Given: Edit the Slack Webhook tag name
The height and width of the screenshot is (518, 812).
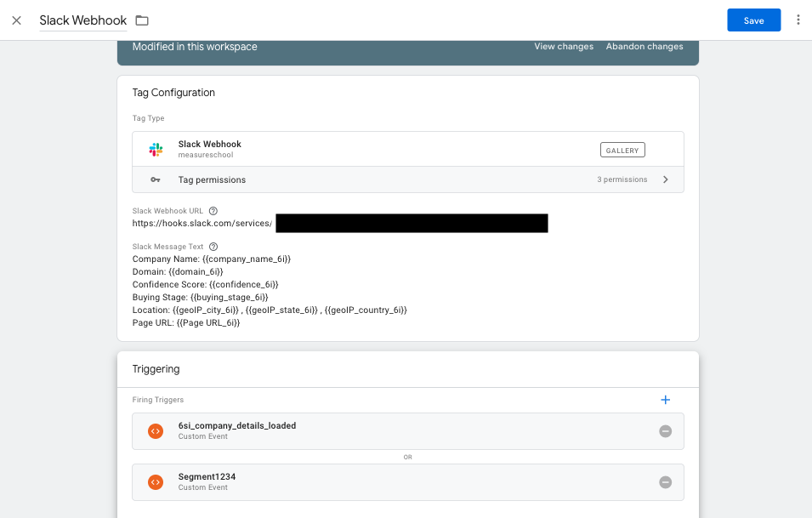Looking at the screenshot, I should (82, 20).
